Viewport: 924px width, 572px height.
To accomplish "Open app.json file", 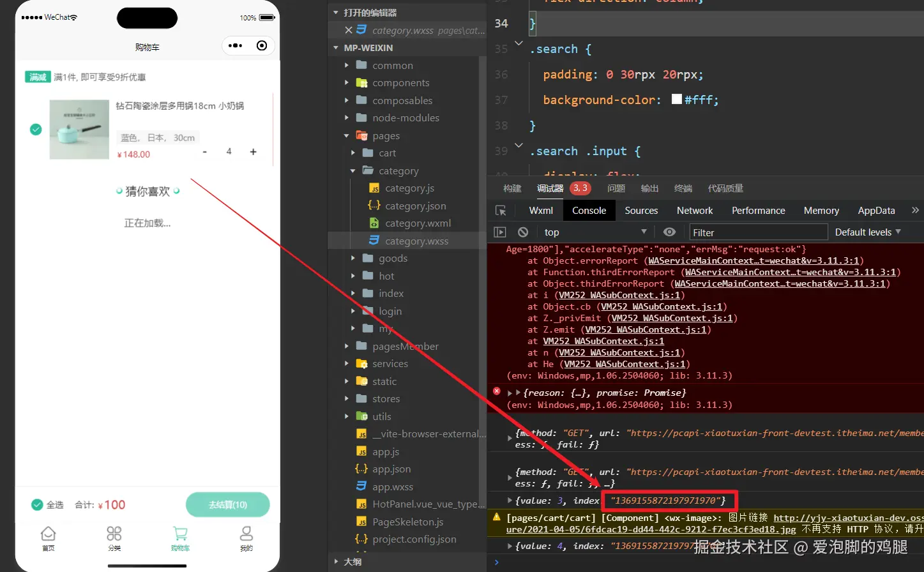I will coord(391,469).
